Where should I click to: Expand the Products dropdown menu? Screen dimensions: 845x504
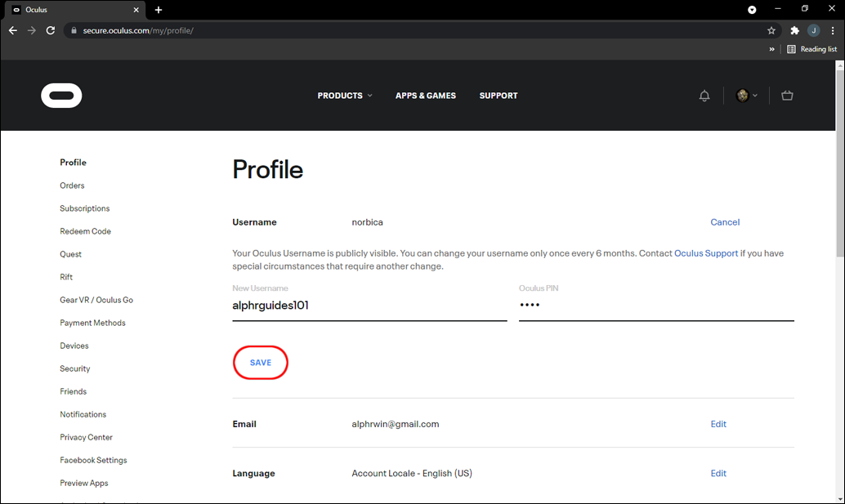tap(344, 96)
